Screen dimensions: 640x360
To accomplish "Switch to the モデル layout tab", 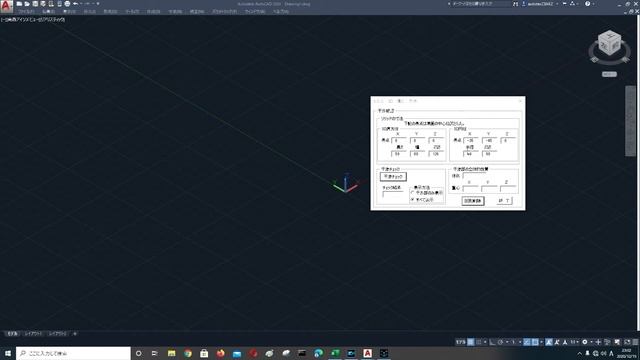I will [12, 334].
